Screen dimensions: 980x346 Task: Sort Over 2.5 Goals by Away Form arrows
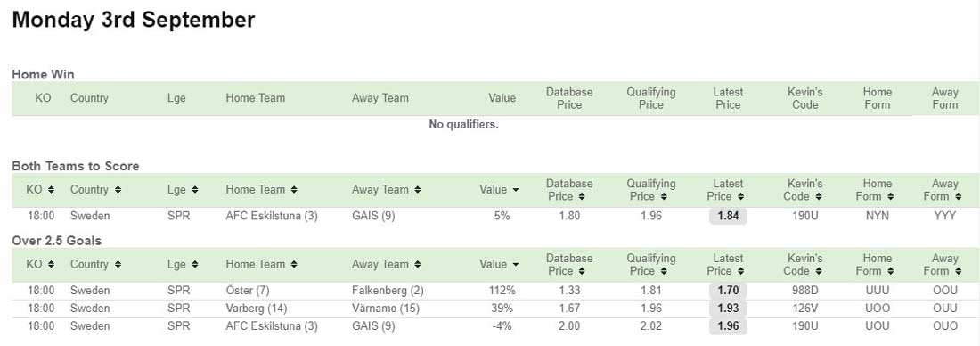(954, 271)
